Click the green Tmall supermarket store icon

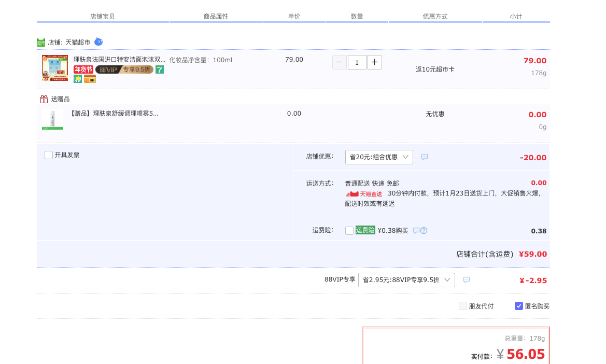[x=41, y=43]
